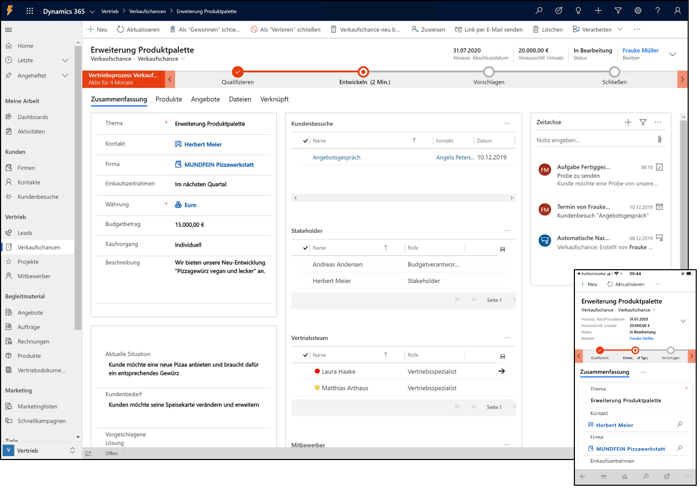Screen dimensions: 700x489
Task: Open Dashboards in the sidebar
Action: tap(33, 117)
